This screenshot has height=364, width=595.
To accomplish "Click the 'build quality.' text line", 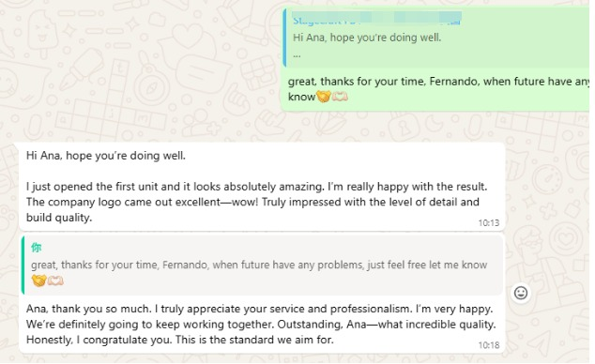I will coord(59,218).
